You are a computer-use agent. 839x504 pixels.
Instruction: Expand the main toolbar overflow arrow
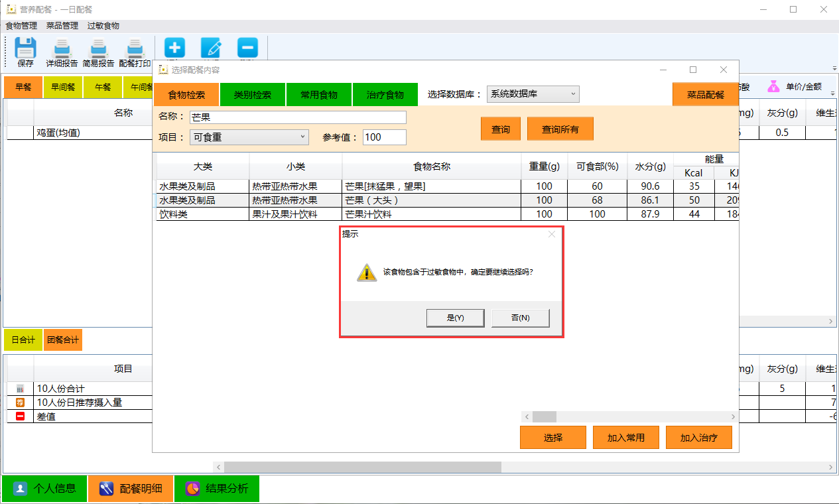tap(834, 68)
